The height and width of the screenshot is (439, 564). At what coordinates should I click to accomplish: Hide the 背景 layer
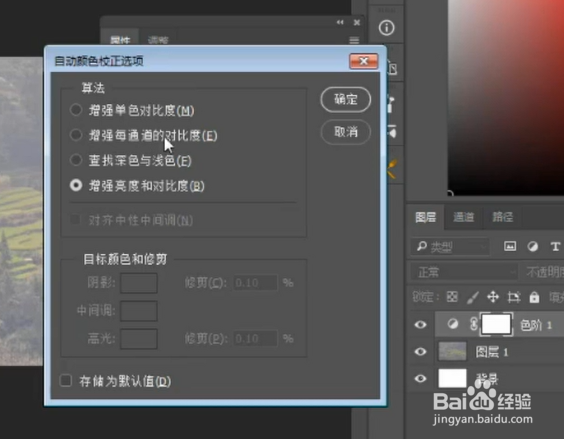click(x=420, y=379)
